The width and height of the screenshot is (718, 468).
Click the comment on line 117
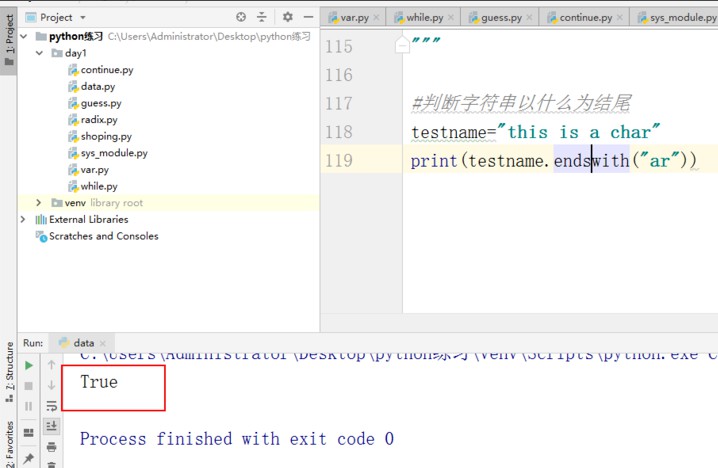[x=521, y=103]
